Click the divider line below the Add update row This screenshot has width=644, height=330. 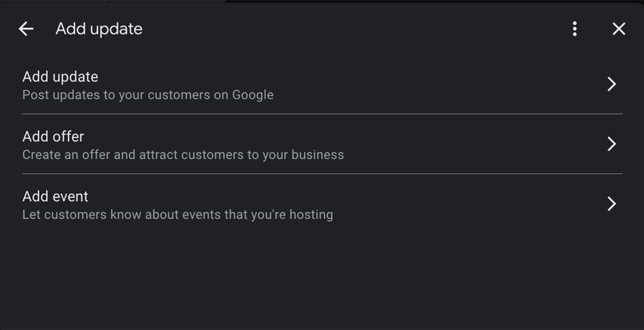tap(322, 114)
